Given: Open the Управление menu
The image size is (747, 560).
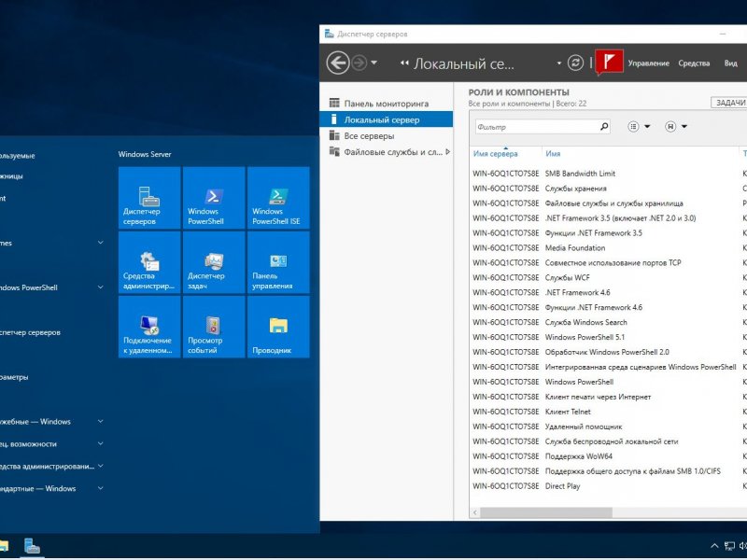Looking at the screenshot, I should [648, 63].
